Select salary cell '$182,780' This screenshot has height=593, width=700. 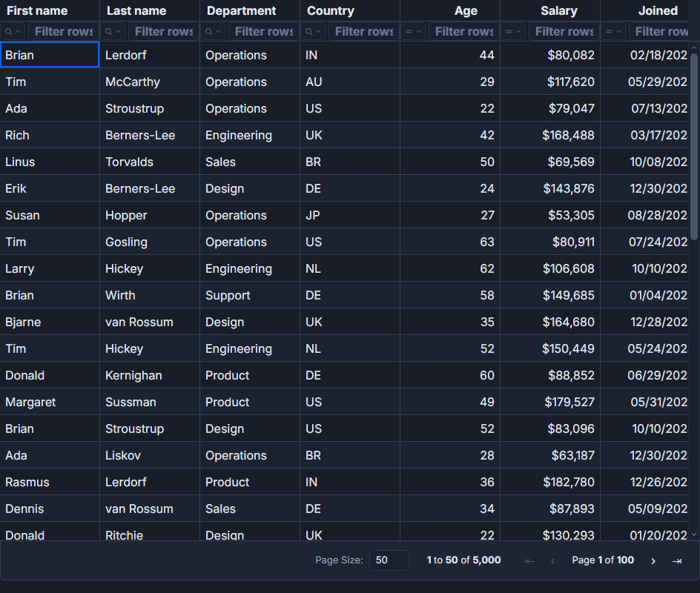549,482
